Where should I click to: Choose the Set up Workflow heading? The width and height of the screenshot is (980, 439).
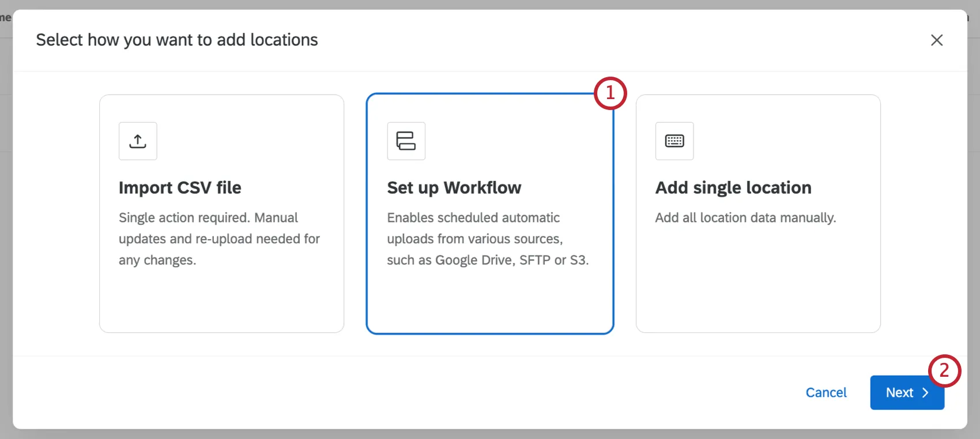pos(454,188)
